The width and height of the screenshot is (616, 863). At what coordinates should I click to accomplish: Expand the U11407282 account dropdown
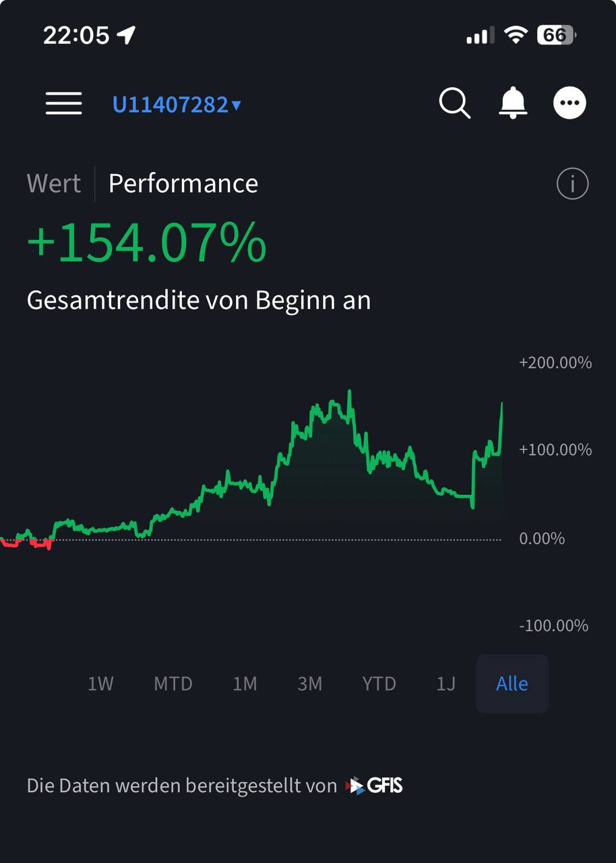pos(177,105)
